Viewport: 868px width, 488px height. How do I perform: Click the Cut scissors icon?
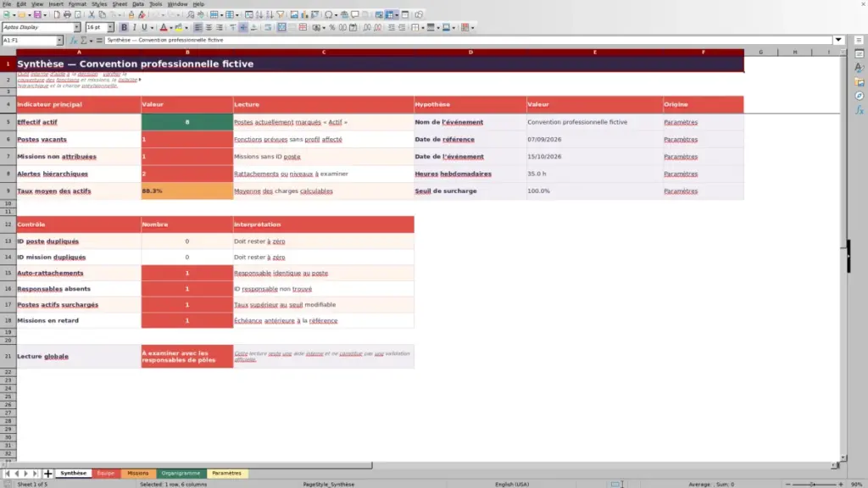92,15
